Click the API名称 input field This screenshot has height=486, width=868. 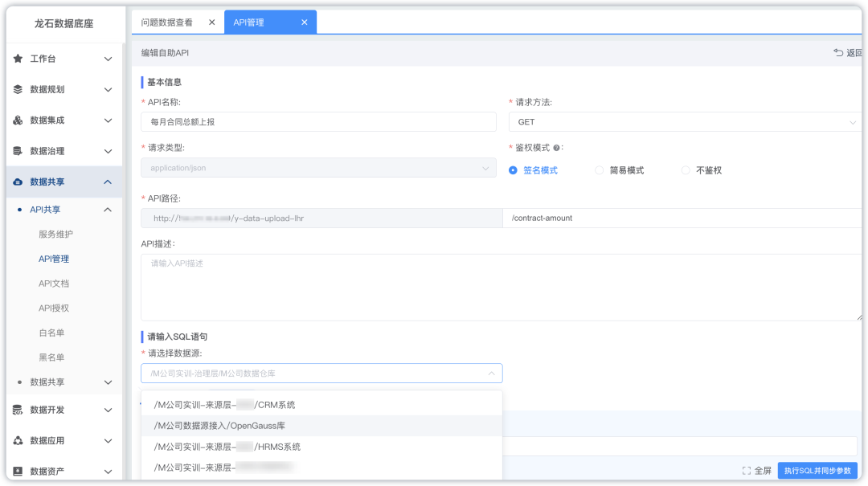[318, 122]
